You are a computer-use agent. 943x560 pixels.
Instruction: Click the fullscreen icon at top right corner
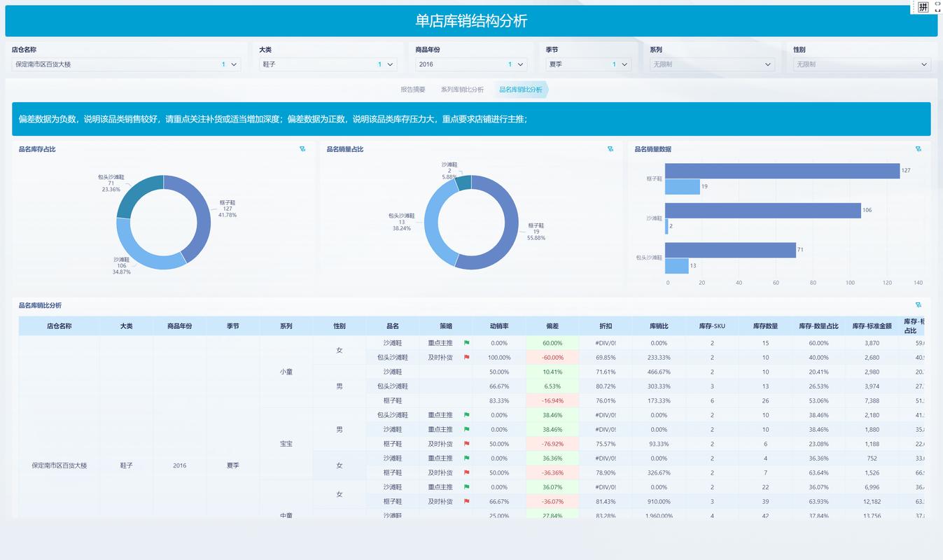(x=938, y=6)
